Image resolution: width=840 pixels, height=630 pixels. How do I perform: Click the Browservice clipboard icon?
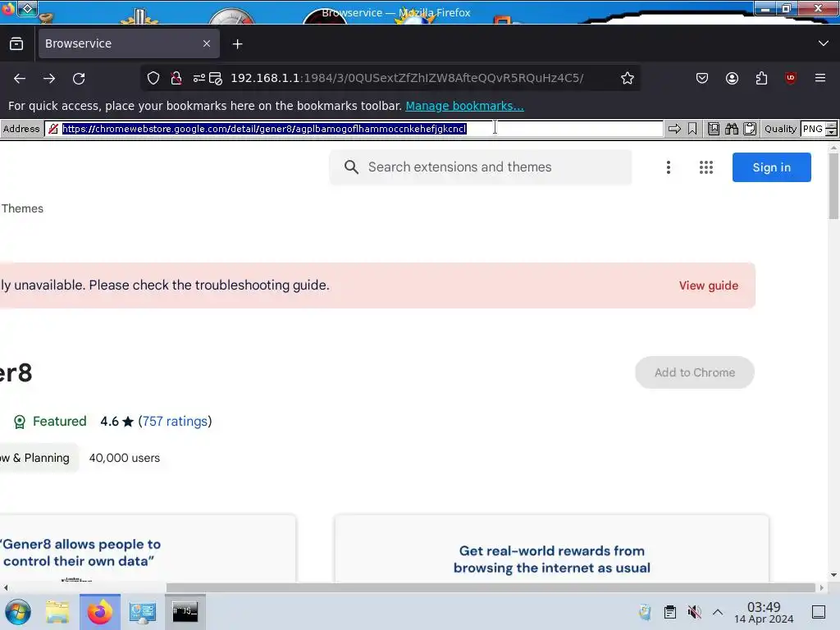click(750, 129)
